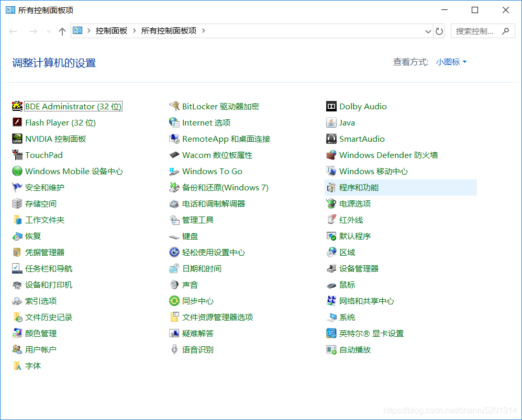522x420 pixels.
Task: Open the 存储空间 link
Action: tap(41, 203)
